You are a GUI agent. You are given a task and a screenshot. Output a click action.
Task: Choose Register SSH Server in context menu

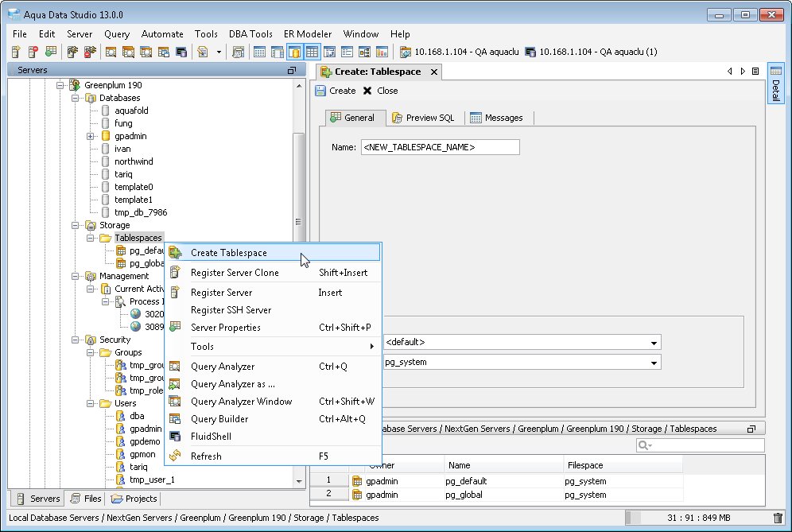point(274,310)
